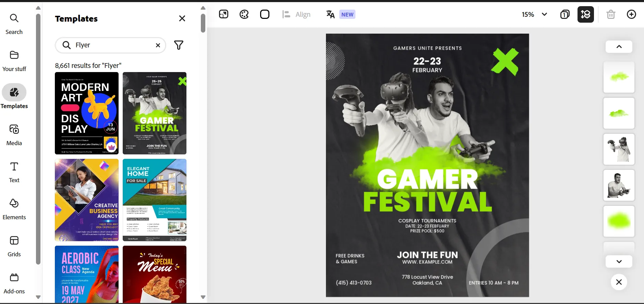The image size is (644, 304).
Task: Click the add page plus icon
Action: [631, 14]
